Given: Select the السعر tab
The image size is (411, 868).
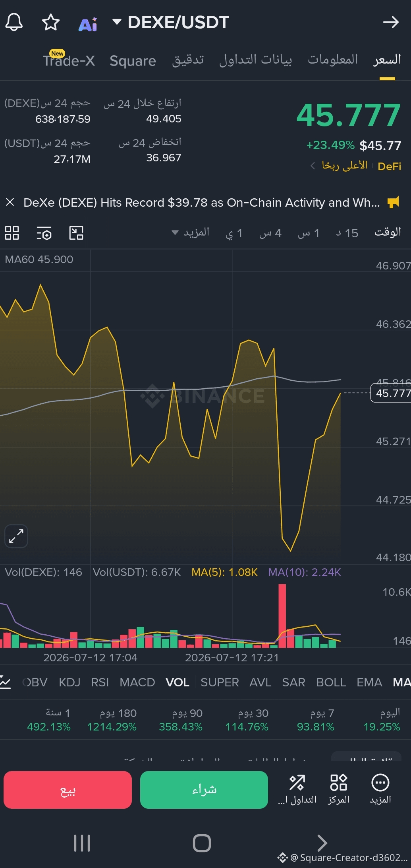Looking at the screenshot, I should (387, 60).
